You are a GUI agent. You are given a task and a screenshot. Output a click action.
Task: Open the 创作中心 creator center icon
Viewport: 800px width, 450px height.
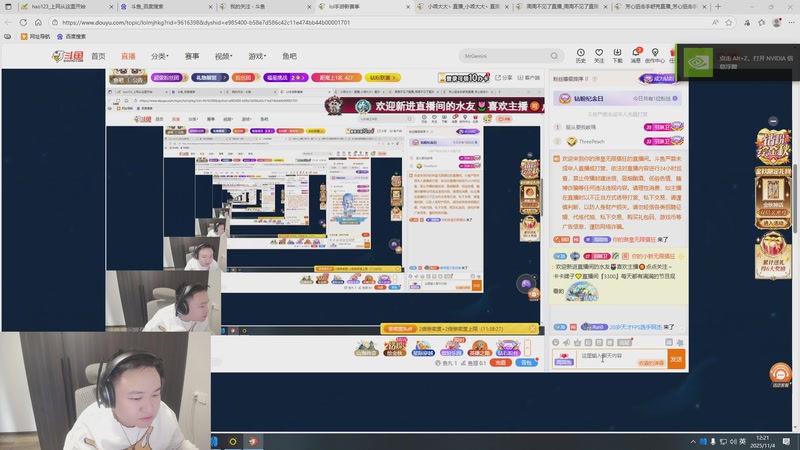[655, 56]
